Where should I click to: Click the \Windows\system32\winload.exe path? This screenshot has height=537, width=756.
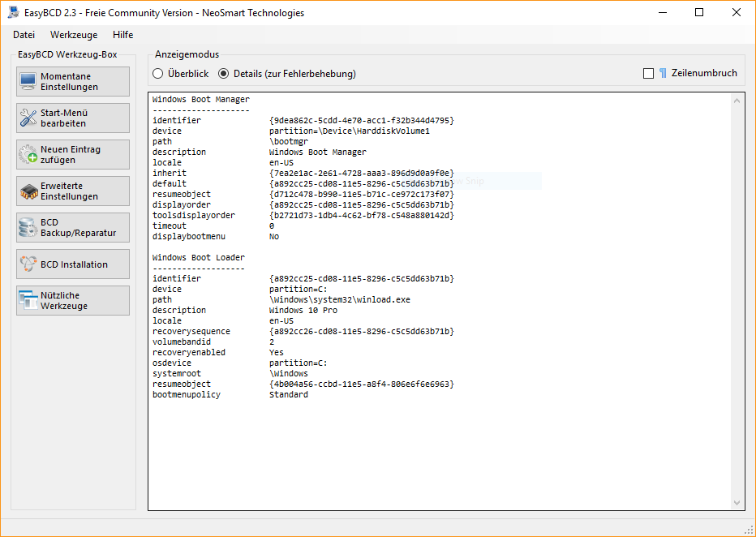(x=340, y=300)
